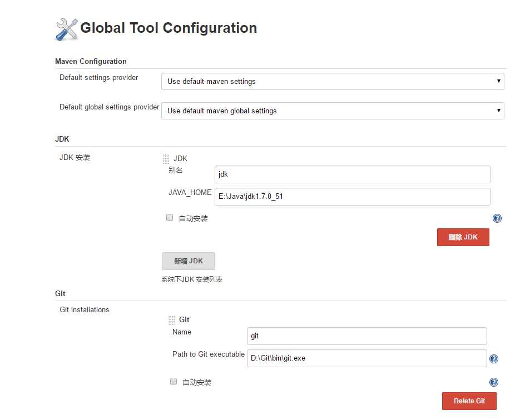Viewport: 515px width, 420px height.
Task: Focus the JDK 别名 input field
Action: 353,174
